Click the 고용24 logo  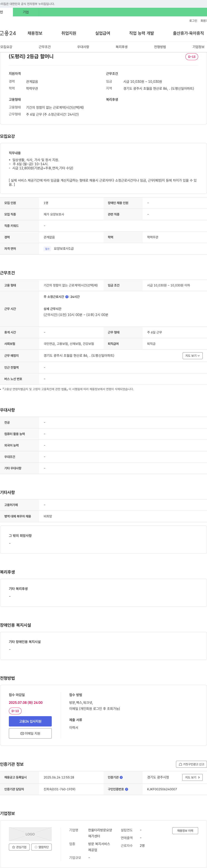coord(8,33)
